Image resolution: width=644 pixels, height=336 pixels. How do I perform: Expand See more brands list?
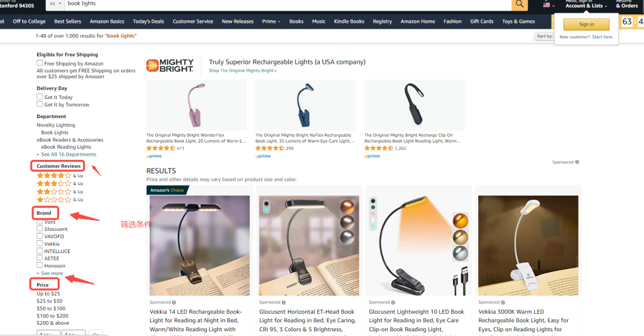point(49,273)
